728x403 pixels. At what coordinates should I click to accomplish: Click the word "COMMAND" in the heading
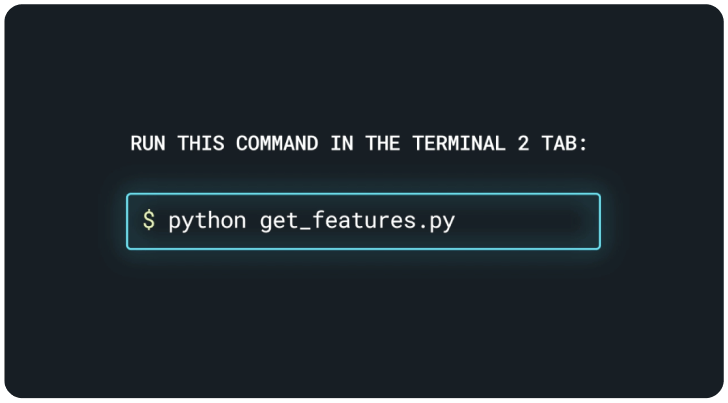pyautogui.click(x=277, y=143)
